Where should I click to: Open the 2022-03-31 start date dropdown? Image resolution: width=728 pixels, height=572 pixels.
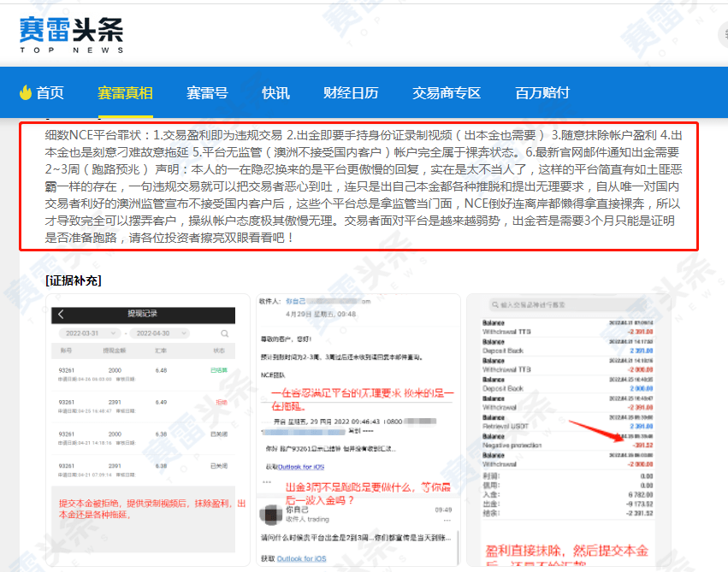(x=90, y=333)
